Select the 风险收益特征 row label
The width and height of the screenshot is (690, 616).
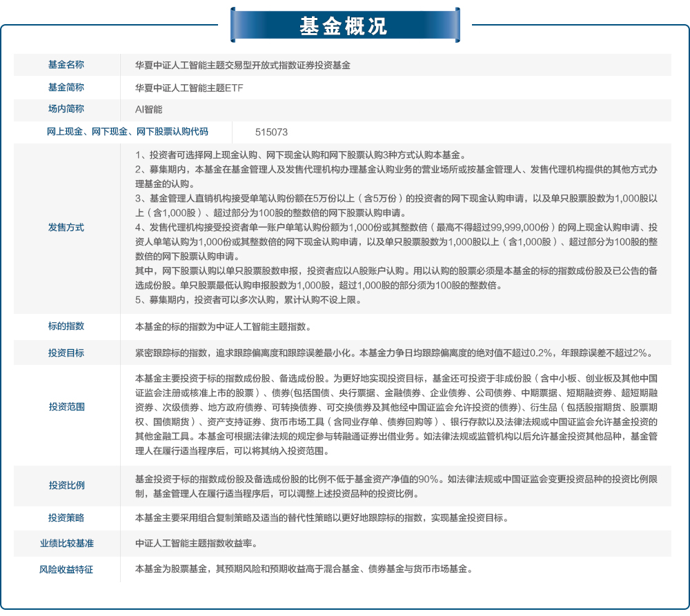pos(66,569)
